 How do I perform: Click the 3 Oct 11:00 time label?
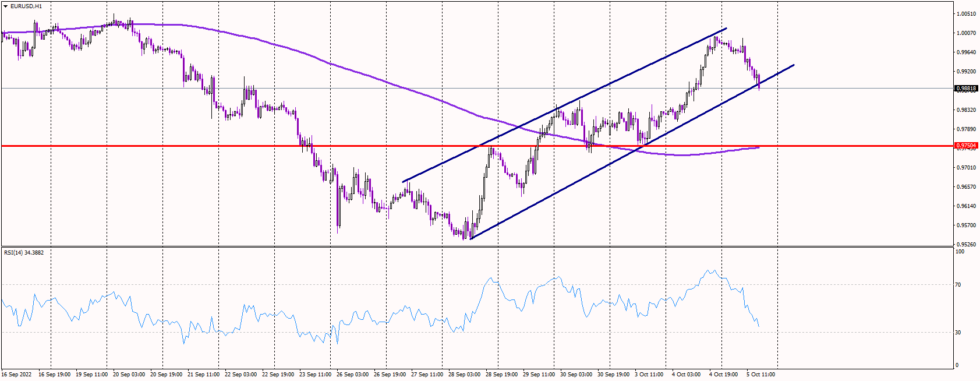(649, 374)
